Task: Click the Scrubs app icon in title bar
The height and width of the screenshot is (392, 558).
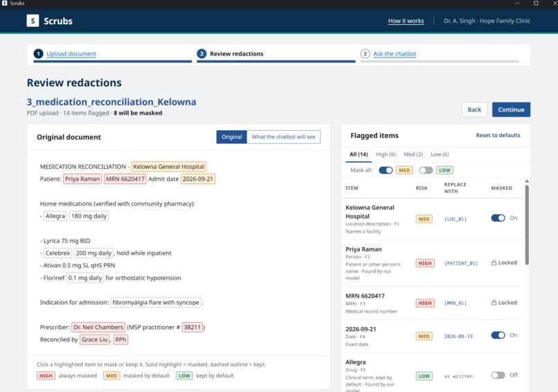Action: [x=4, y=3]
